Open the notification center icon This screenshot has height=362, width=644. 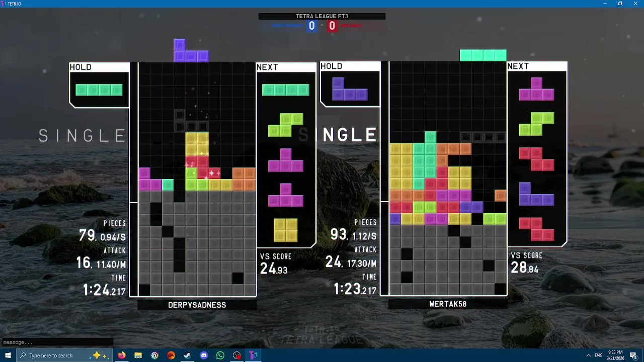pos(634,355)
